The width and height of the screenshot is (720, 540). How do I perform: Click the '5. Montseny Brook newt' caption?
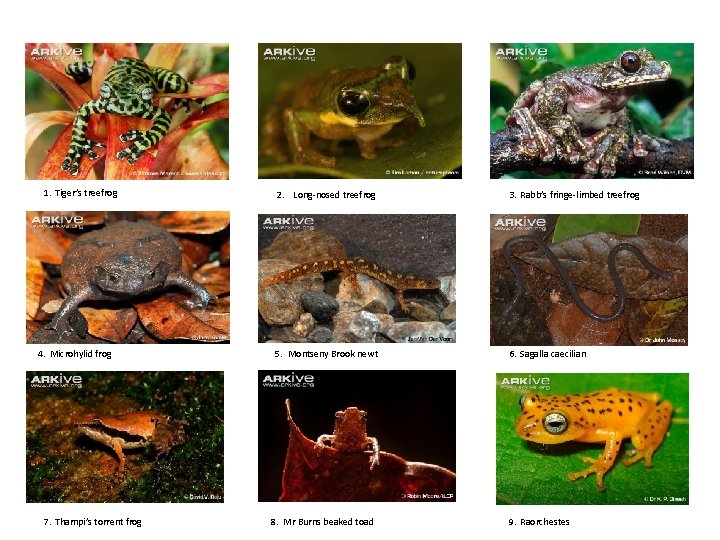click(326, 354)
